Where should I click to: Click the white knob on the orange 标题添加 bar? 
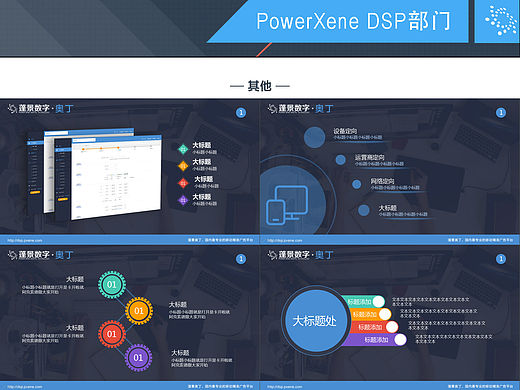click(x=385, y=314)
